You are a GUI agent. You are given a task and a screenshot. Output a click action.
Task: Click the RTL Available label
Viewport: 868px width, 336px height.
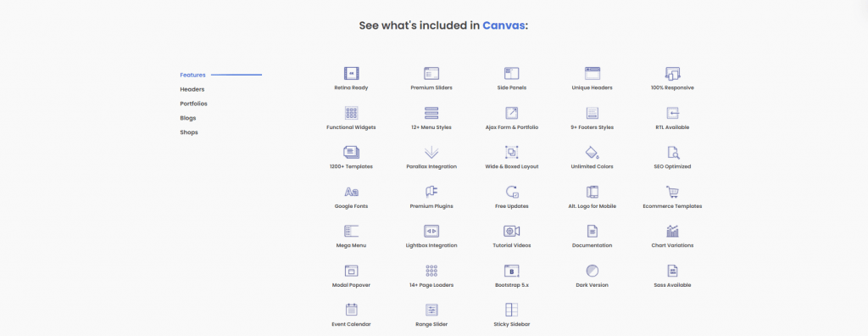click(x=672, y=127)
